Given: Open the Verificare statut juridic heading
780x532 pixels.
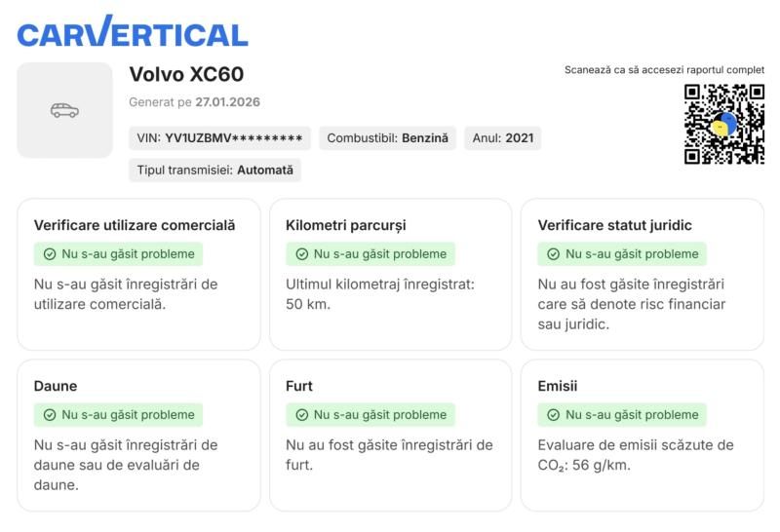Looking at the screenshot, I should point(614,225).
